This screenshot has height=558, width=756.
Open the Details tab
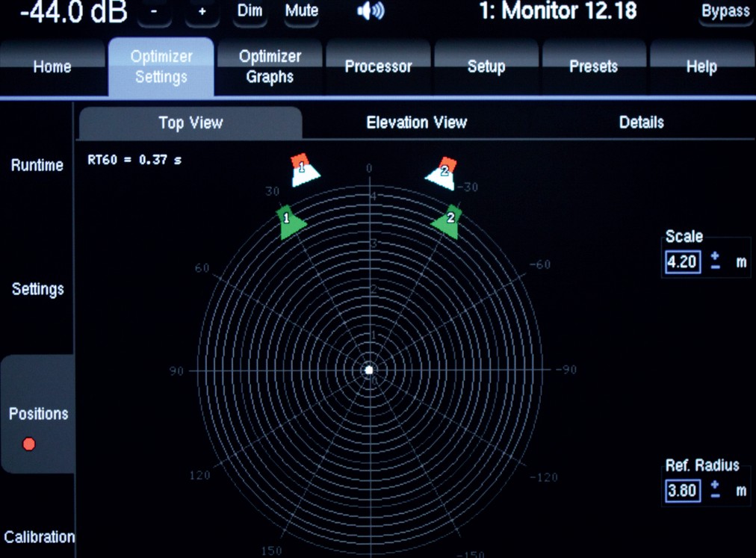click(641, 123)
